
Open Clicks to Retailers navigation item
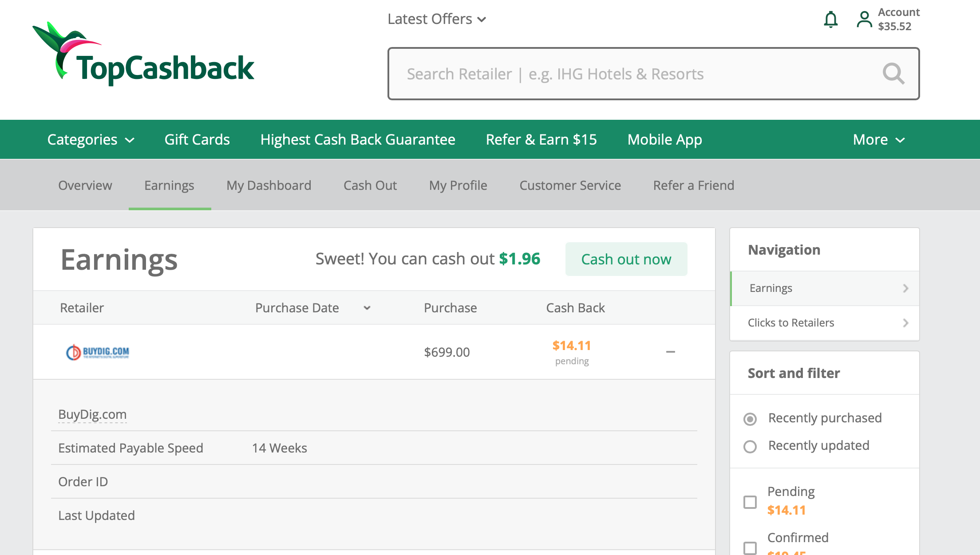pyautogui.click(x=825, y=323)
